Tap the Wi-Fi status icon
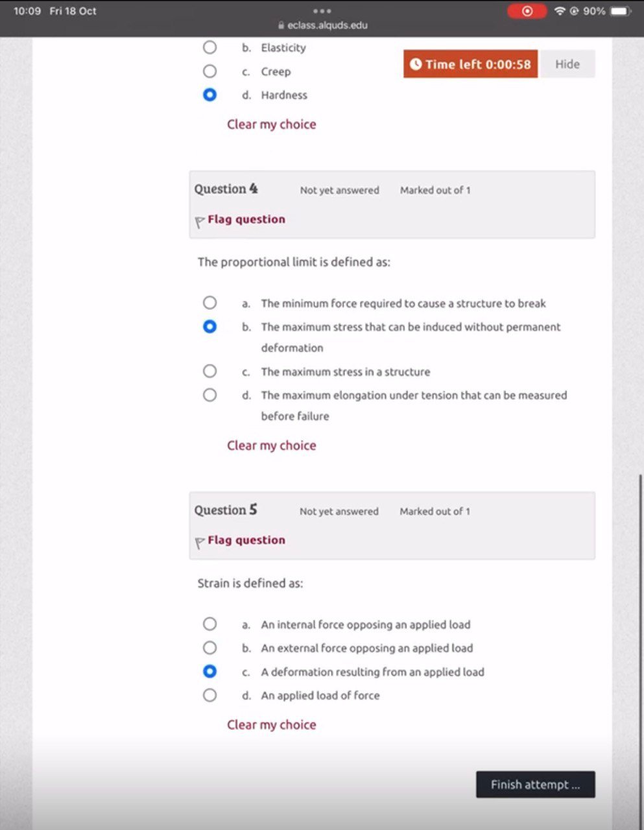644x830 pixels. tap(560, 11)
